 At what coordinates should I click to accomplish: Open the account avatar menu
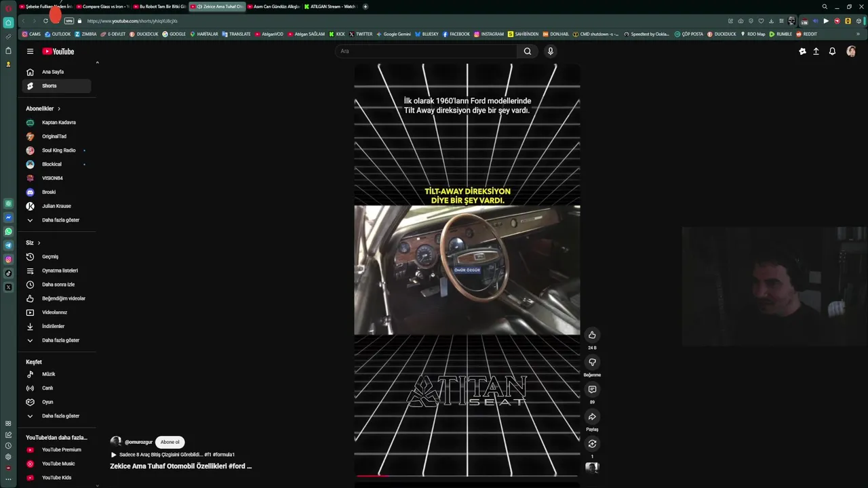point(851,52)
